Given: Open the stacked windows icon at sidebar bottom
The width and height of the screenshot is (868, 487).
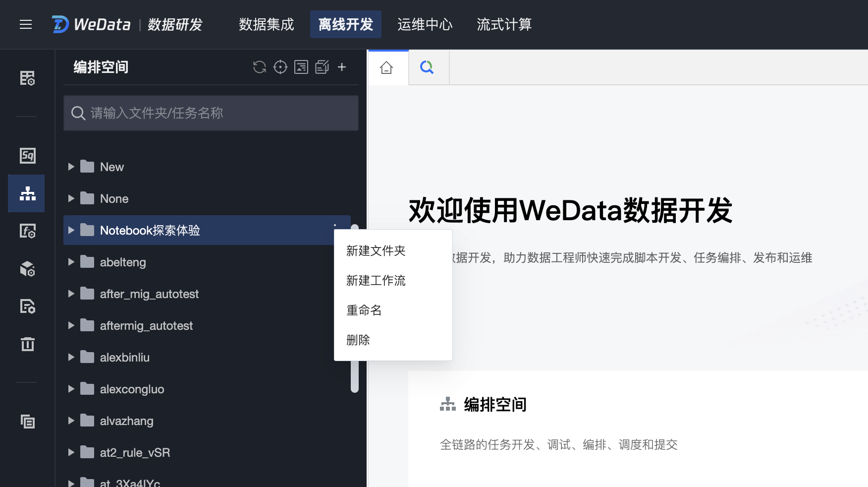Looking at the screenshot, I should [27, 422].
